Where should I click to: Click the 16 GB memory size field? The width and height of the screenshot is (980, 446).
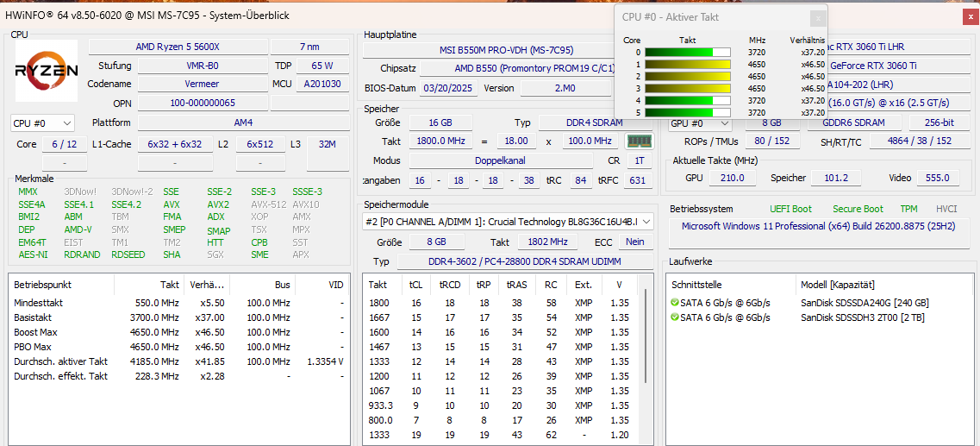pos(440,122)
